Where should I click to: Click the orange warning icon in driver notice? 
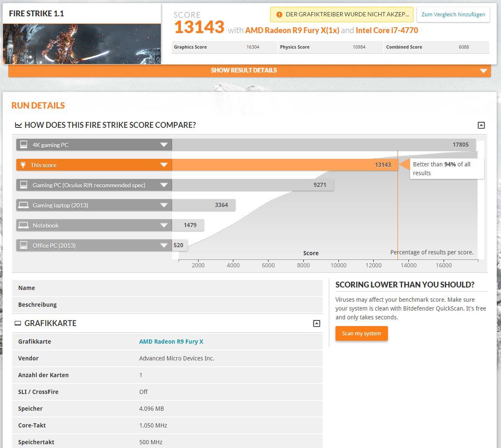click(x=279, y=15)
